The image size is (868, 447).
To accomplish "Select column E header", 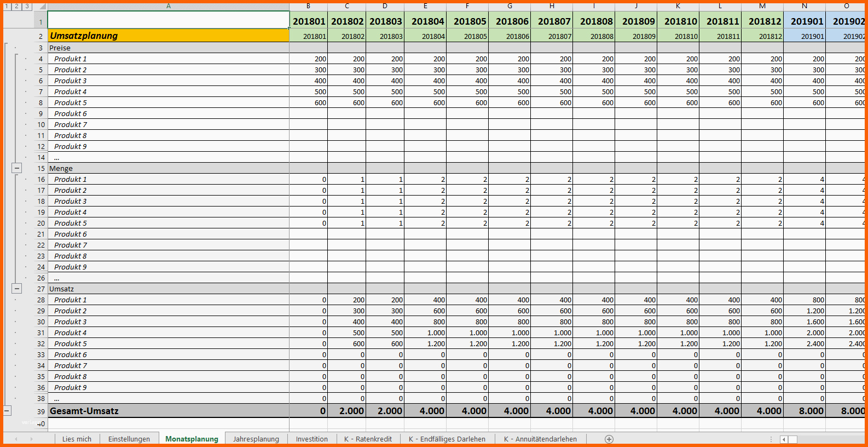I will coord(425,7).
